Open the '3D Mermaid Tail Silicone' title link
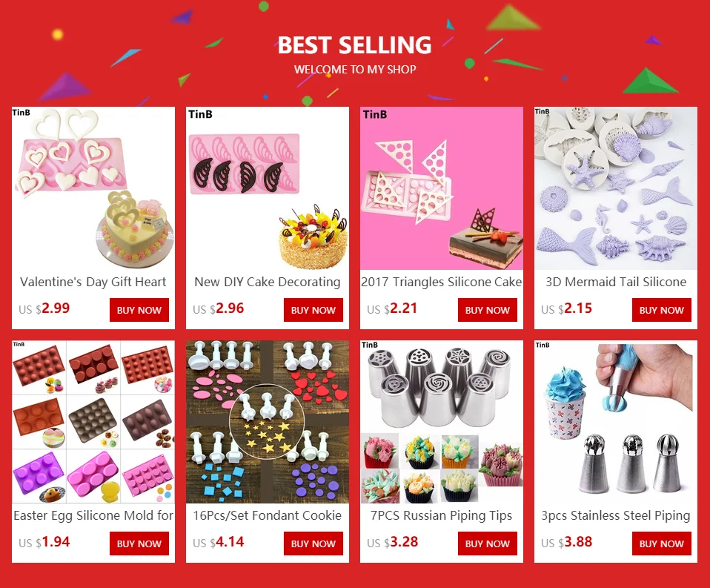 [616, 283]
